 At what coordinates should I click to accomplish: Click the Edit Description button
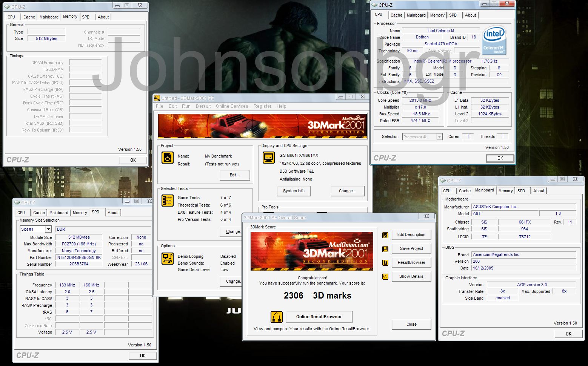[x=411, y=234]
